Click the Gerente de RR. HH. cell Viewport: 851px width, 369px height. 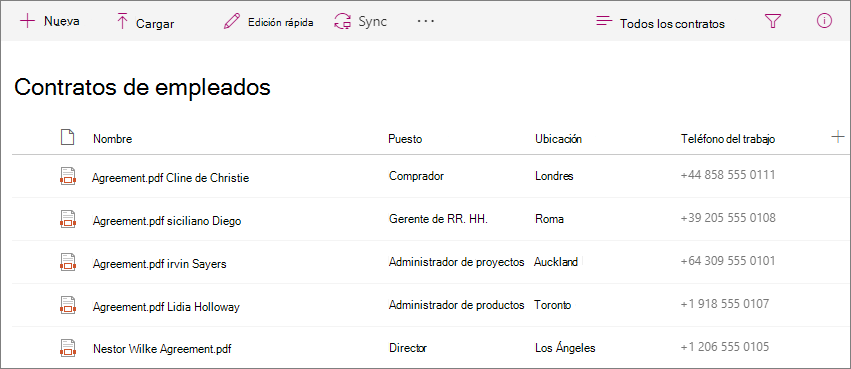[x=439, y=219]
